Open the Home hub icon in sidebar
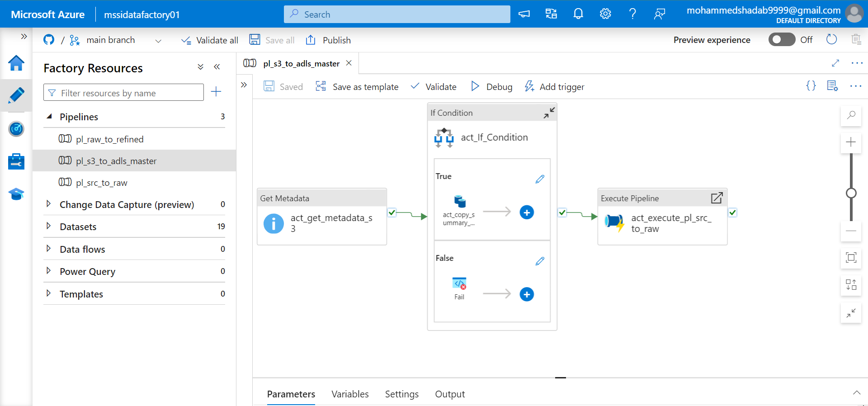 tap(16, 63)
